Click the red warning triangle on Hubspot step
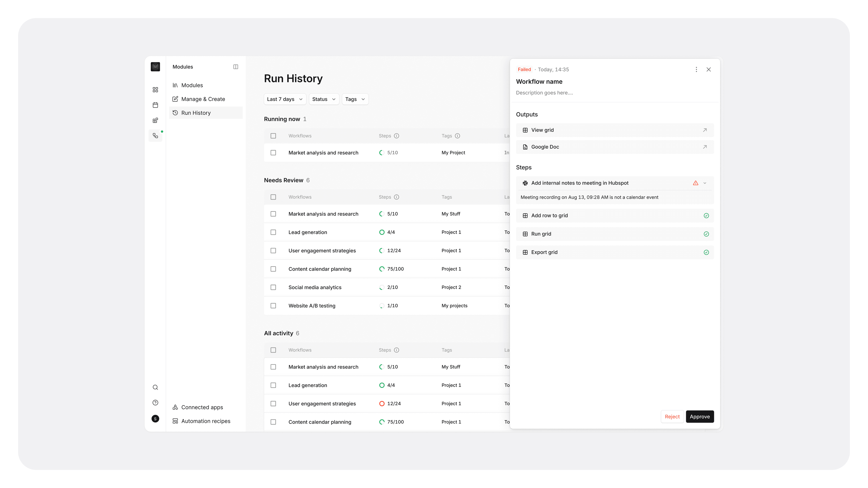Viewport: 868px width, 488px height. (696, 183)
